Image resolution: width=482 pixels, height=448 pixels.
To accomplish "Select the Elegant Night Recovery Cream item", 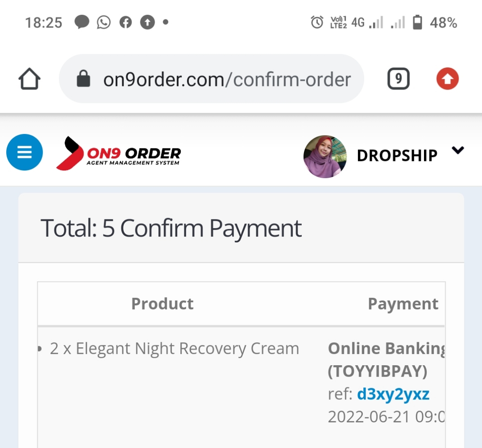I will (x=174, y=349).
